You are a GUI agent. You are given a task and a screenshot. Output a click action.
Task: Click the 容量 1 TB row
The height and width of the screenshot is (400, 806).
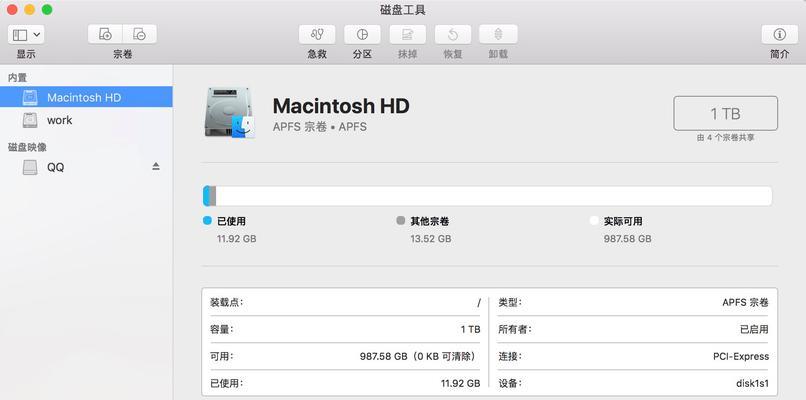coord(345,329)
